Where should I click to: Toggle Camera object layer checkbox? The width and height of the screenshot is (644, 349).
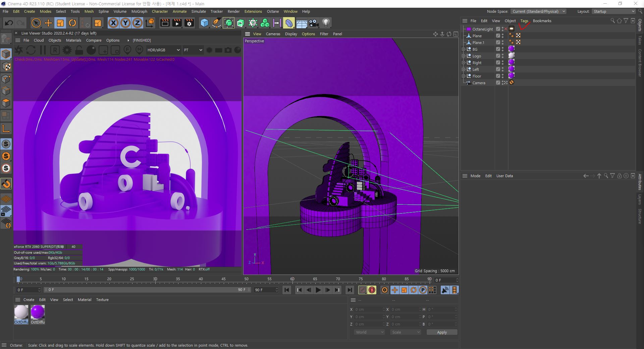[x=498, y=83]
